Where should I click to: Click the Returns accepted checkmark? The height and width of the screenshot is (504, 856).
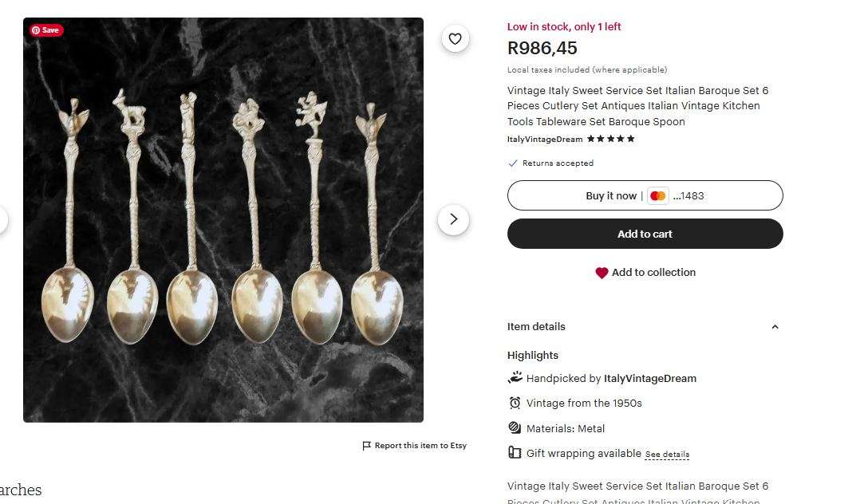[513, 163]
